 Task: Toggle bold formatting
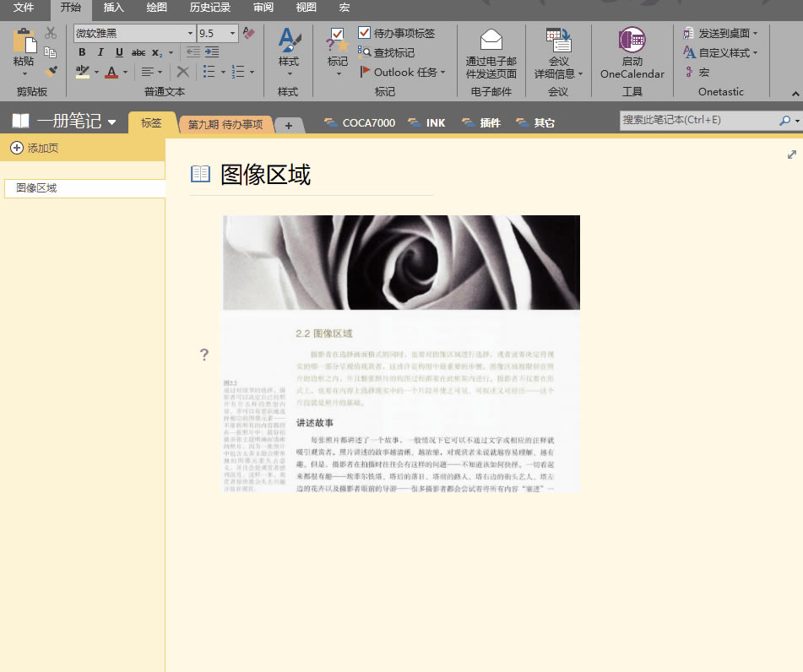(82, 51)
